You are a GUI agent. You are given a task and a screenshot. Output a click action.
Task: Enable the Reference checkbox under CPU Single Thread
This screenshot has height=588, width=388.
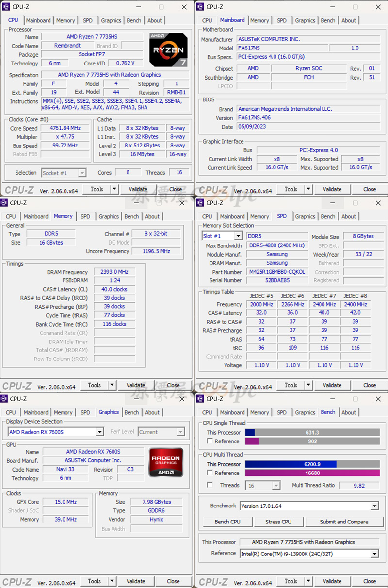(210, 441)
